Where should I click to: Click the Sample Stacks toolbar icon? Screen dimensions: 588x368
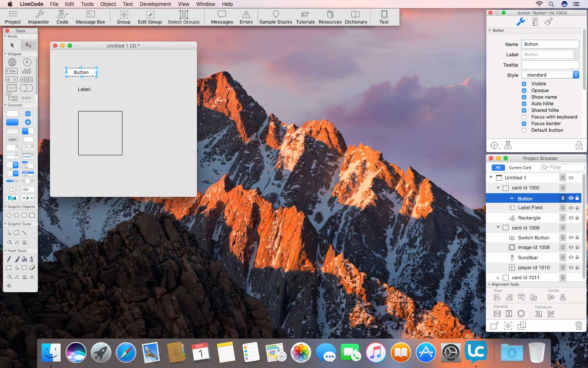pos(275,17)
